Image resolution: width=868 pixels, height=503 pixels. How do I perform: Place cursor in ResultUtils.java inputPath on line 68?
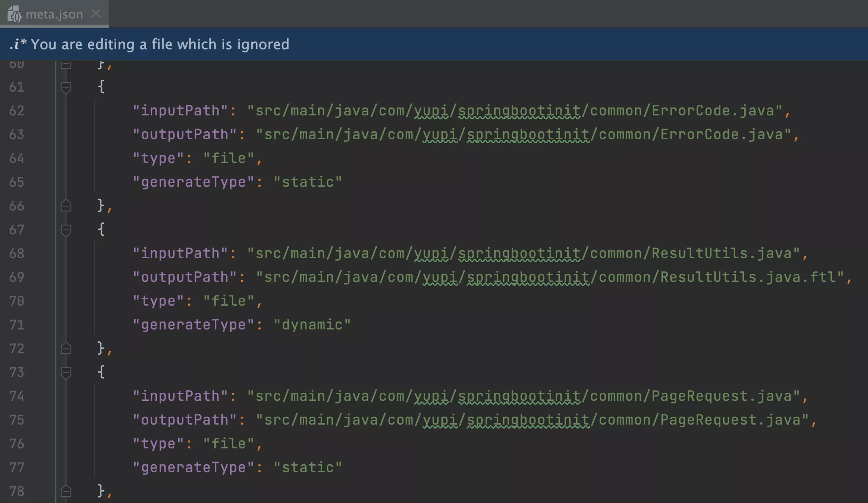click(523, 253)
